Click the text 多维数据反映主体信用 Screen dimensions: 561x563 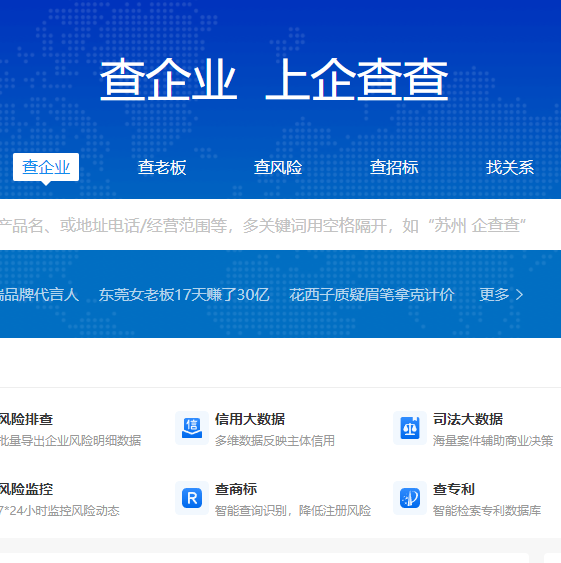[275, 441]
